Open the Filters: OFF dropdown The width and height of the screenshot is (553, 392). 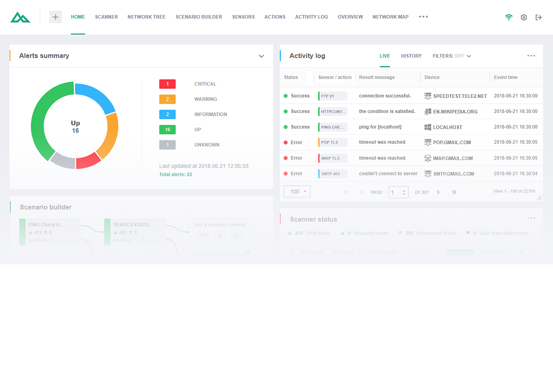click(x=452, y=56)
